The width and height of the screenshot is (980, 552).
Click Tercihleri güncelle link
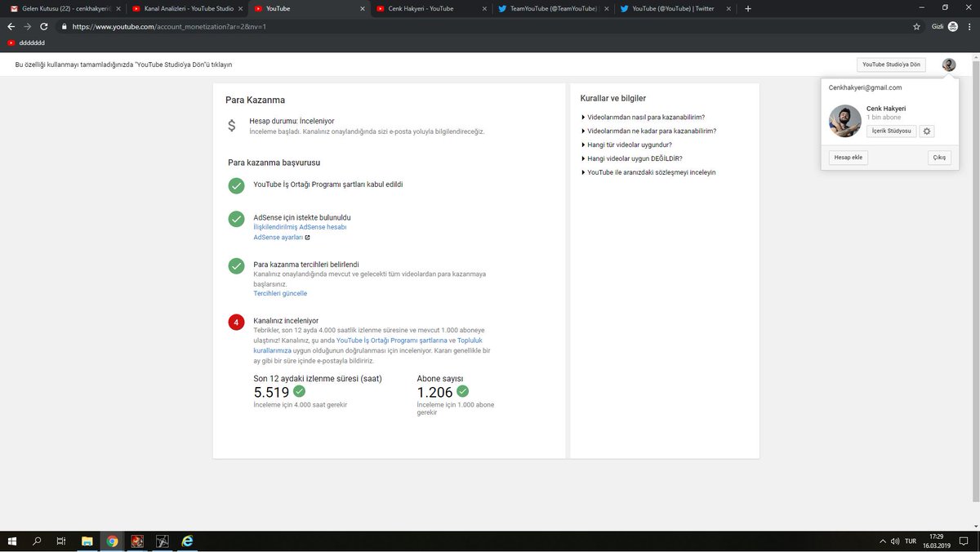[280, 293]
